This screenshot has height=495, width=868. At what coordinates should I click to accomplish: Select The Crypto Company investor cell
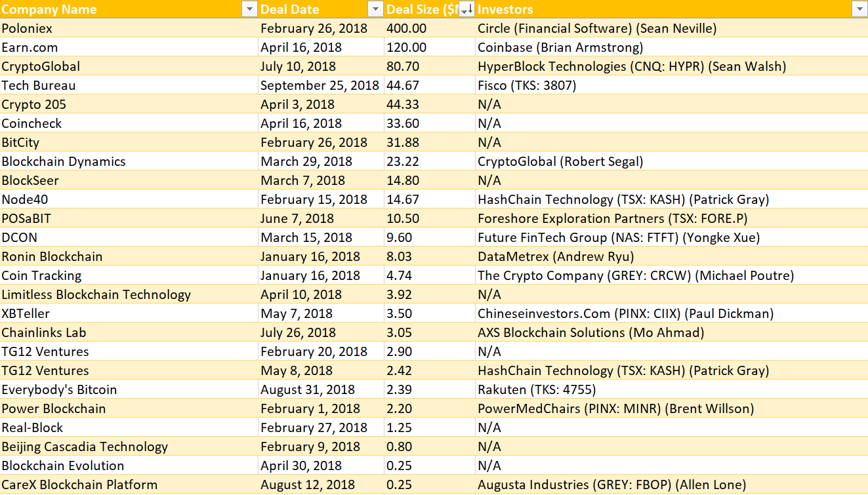pyautogui.click(x=672, y=275)
